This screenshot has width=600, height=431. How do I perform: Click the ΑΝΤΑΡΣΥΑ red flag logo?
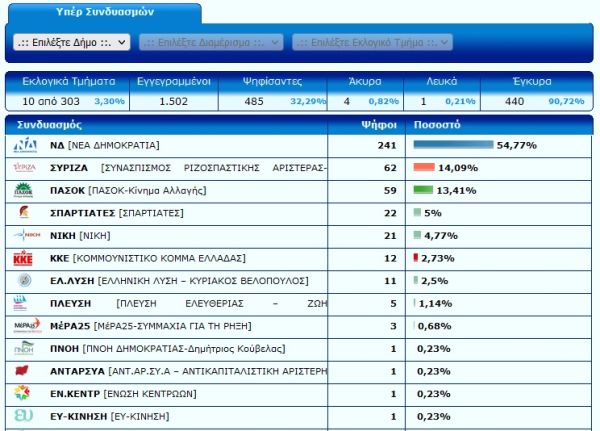[x=22, y=371]
